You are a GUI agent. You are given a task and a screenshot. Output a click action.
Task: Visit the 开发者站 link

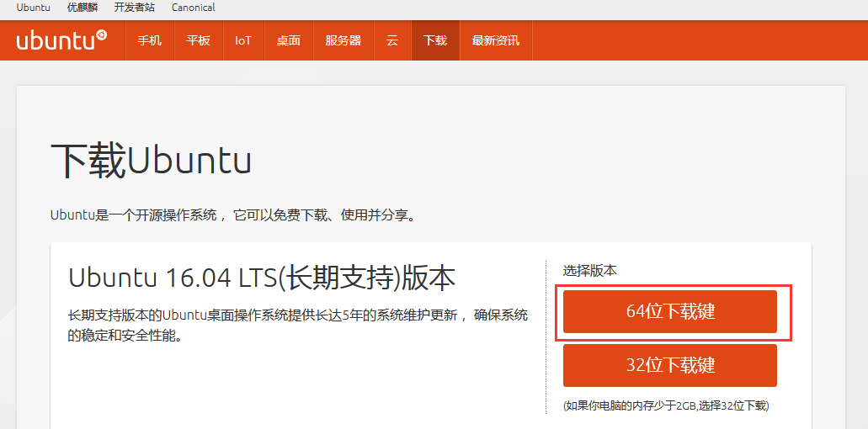point(135,8)
